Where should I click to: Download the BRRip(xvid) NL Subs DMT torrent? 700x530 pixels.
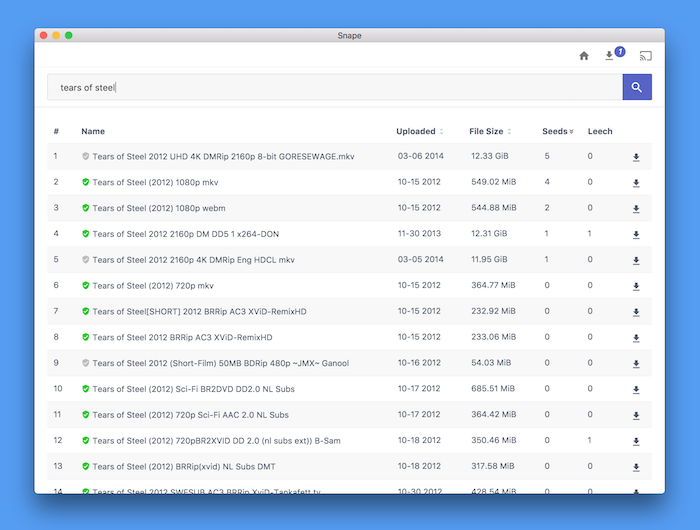pyautogui.click(x=636, y=467)
